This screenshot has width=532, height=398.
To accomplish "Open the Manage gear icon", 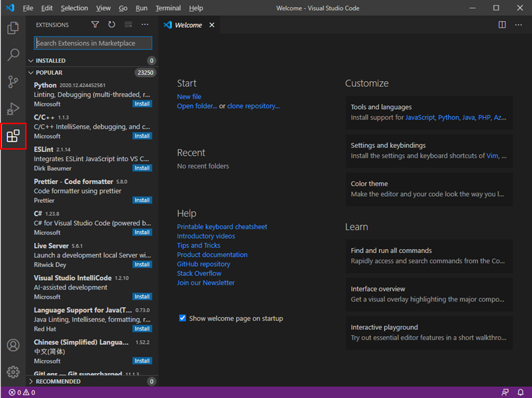I will tap(13, 372).
